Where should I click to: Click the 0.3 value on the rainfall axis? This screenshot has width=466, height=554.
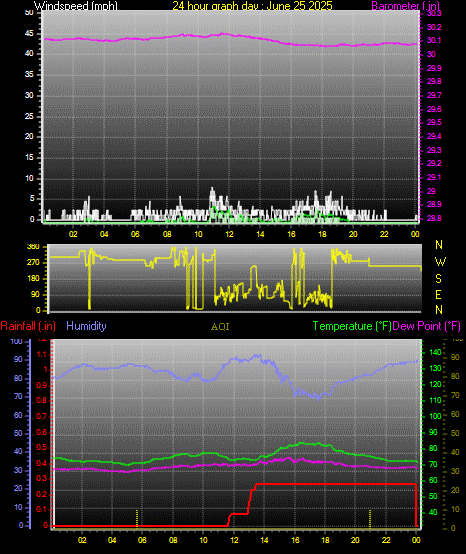tap(42, 478)
